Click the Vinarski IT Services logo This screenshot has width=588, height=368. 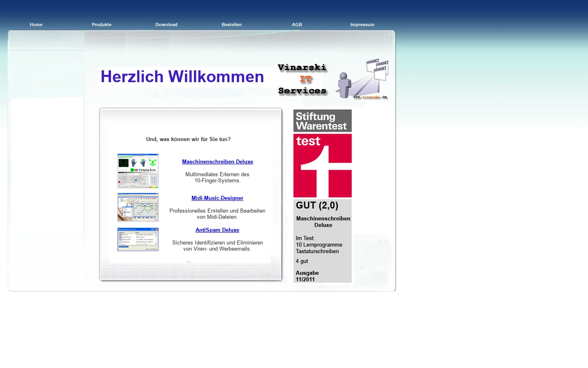303,79
